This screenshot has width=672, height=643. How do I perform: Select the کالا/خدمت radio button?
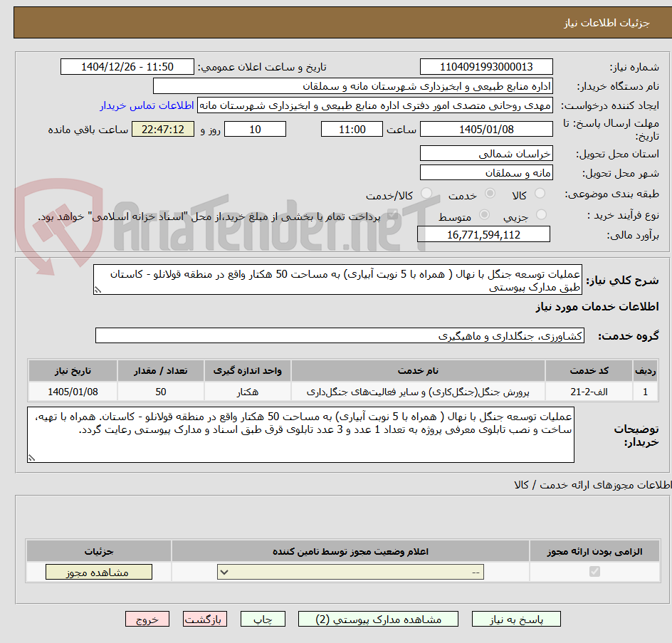[426, 194]
